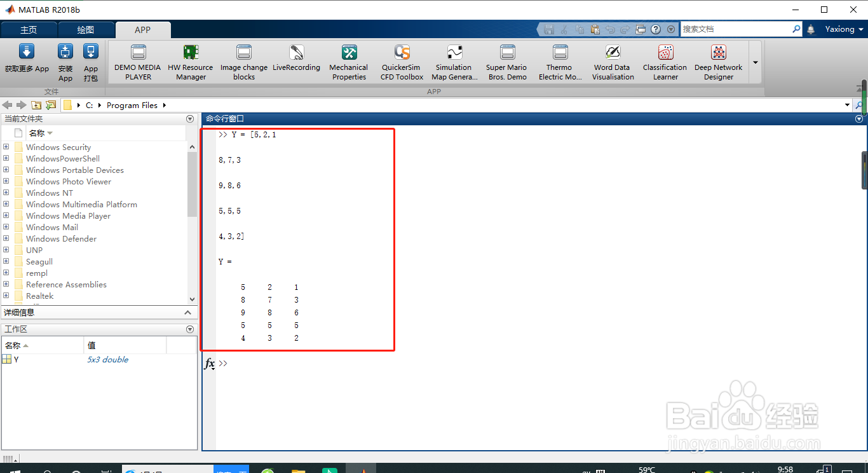Viewport: 868px width, 473px height.
Task: Click the file list vertical scrollbar
Action: tap(193, 184)
